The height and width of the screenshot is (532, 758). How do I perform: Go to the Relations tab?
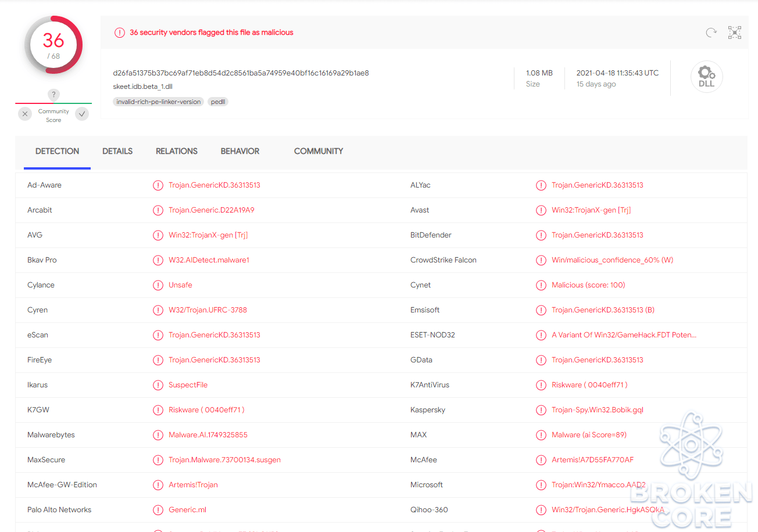pyautogui.click(x=177, y=151)
